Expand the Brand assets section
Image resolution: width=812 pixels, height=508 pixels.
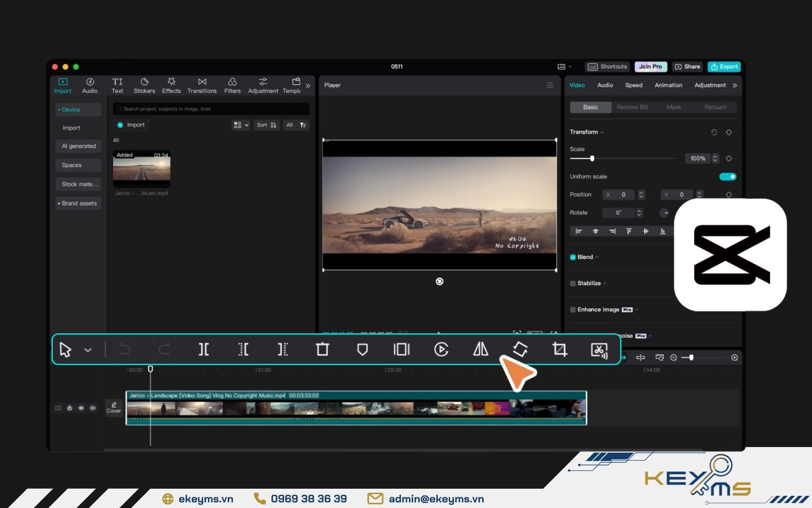point(78,203)
